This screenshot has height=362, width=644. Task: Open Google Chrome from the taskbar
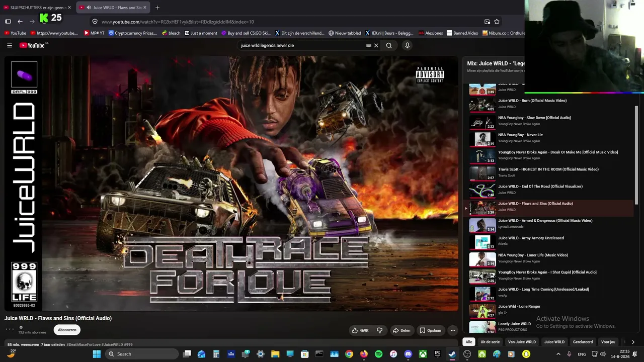(x=349, y=354)
